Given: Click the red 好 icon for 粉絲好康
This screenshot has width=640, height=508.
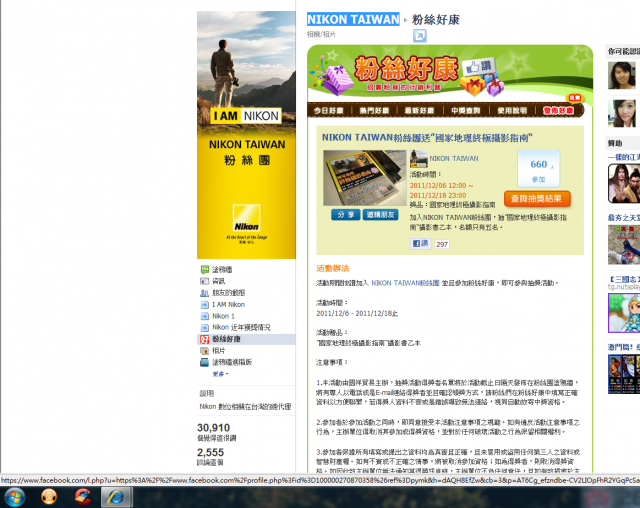Looking at the screenshot, I should click(204, 339).
